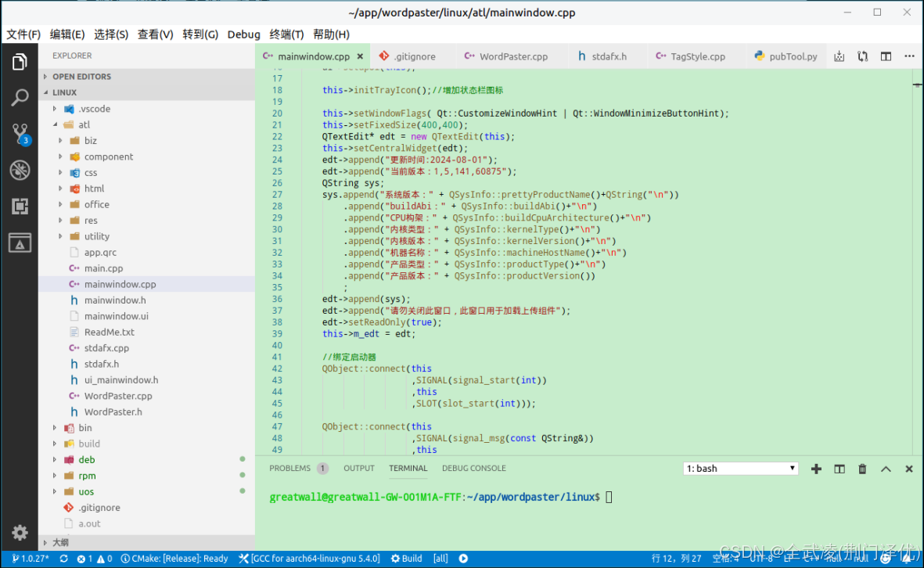Viewport: 924px width, 568px height.
Task: Click the sync icon in the status bar
Action: pos(63,559)
